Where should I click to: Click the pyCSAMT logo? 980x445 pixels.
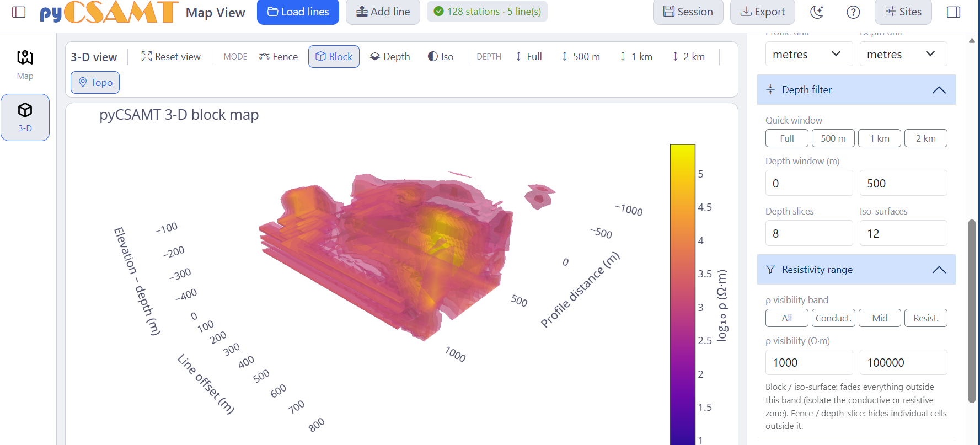pyautogui.click(x=109, y=12)
